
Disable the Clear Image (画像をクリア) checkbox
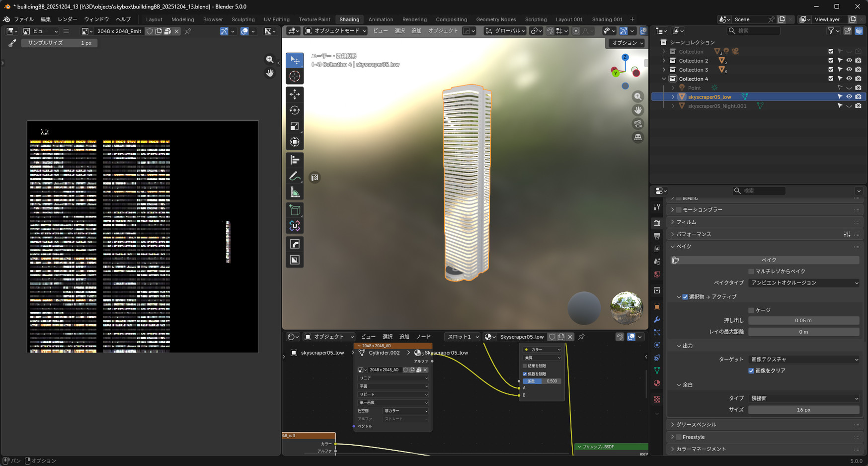751,371
